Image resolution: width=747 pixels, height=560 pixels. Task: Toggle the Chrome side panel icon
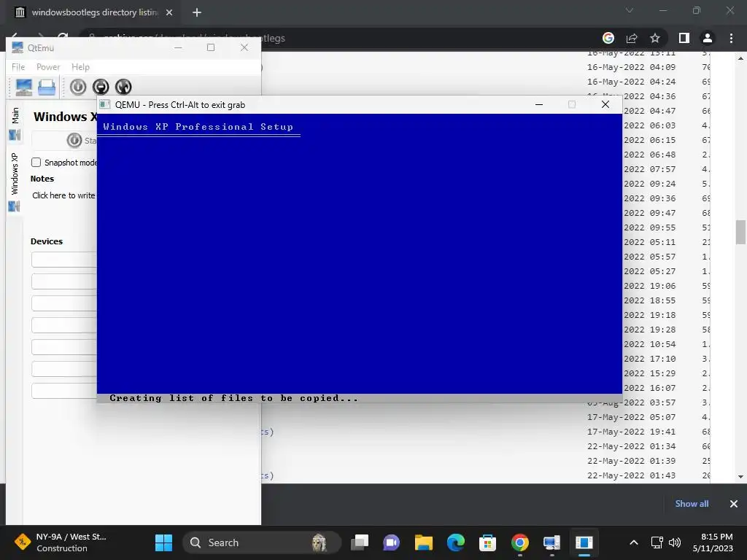tap(684, 38)
